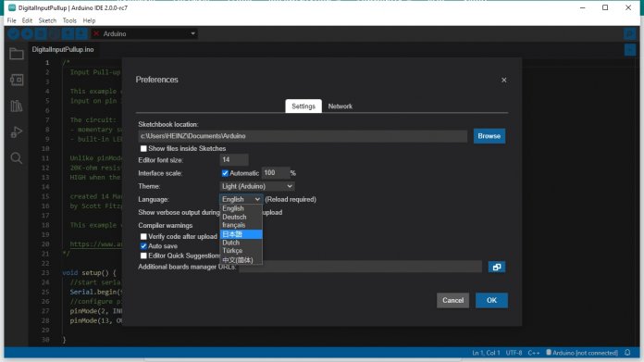Uncheck the Automatic interface scale checkbox

225,173
